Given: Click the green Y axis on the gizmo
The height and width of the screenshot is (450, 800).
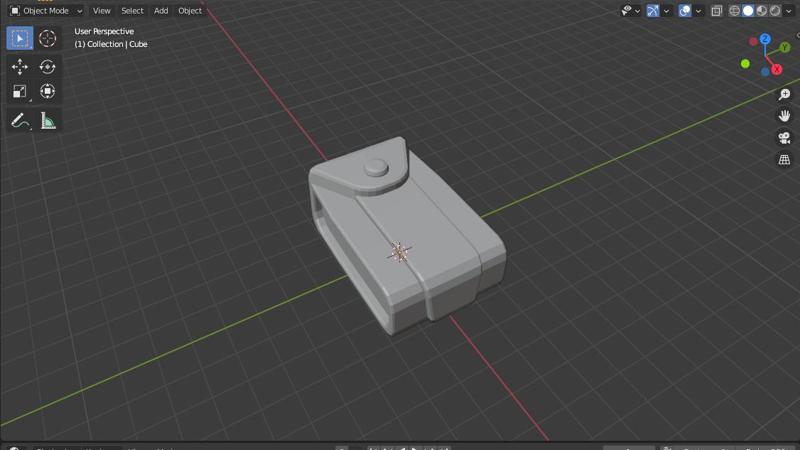Looking at the screenshot, I should pyautogui.click(x=785, y=47).
